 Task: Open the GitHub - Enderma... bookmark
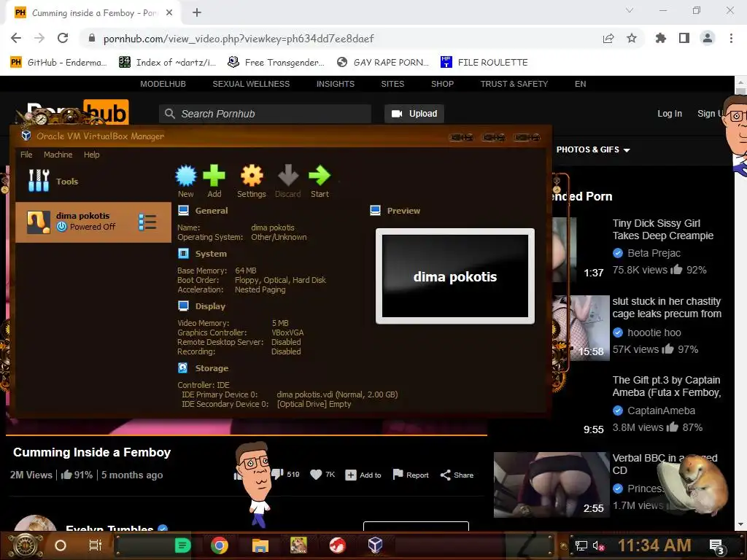(58, 63)
